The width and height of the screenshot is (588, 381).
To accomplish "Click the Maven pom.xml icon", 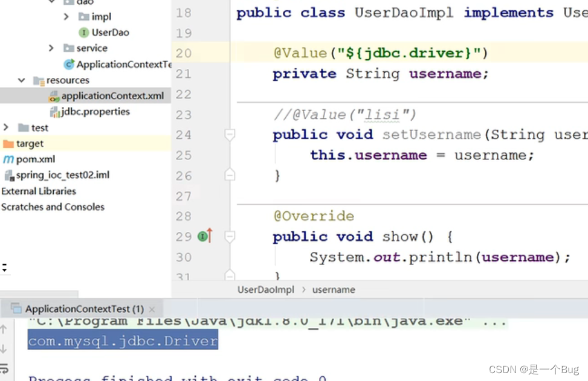I will 8,159.
